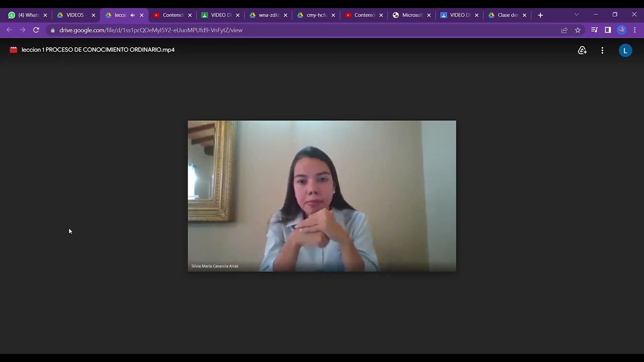Reload the current page

tap(36, 30)
